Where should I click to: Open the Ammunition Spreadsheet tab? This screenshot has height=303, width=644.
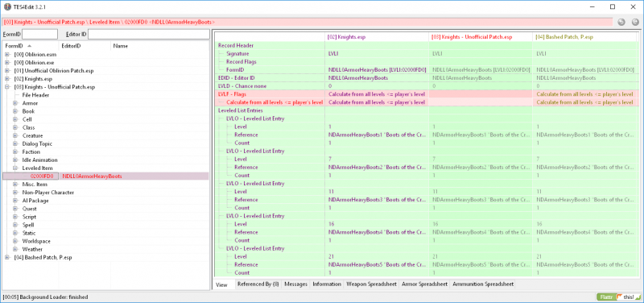(482, 284)
